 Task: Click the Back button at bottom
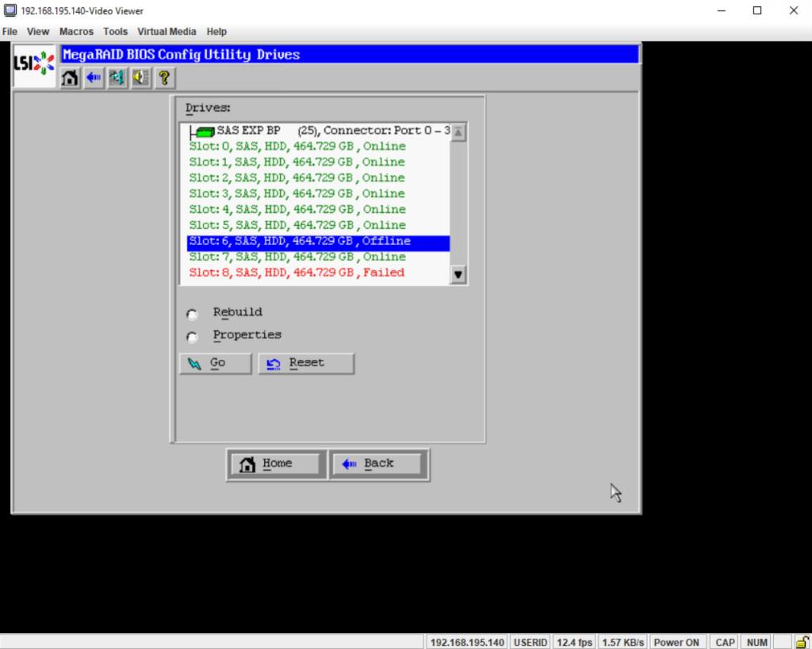(378, 464)
